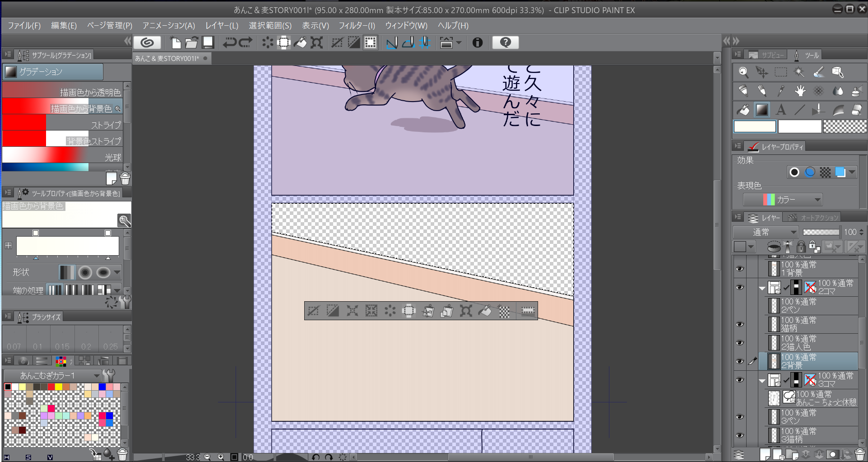Select the Airbrush tool
Screen dimensions: 868x462
click(x=856, y=91)
